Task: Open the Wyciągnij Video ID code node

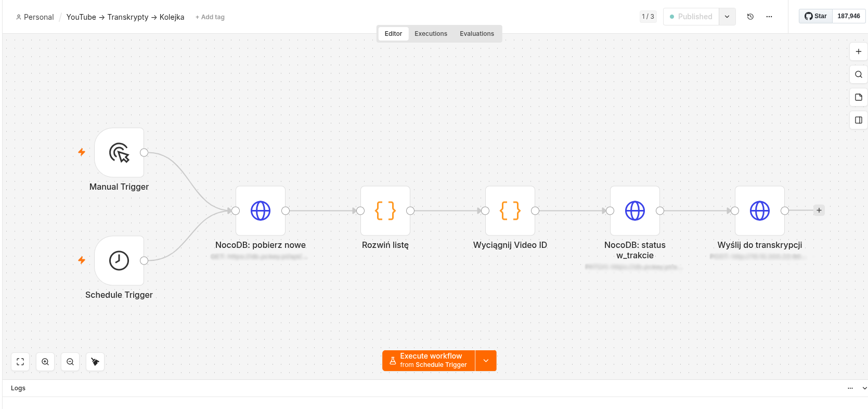Action: (510, 211)
